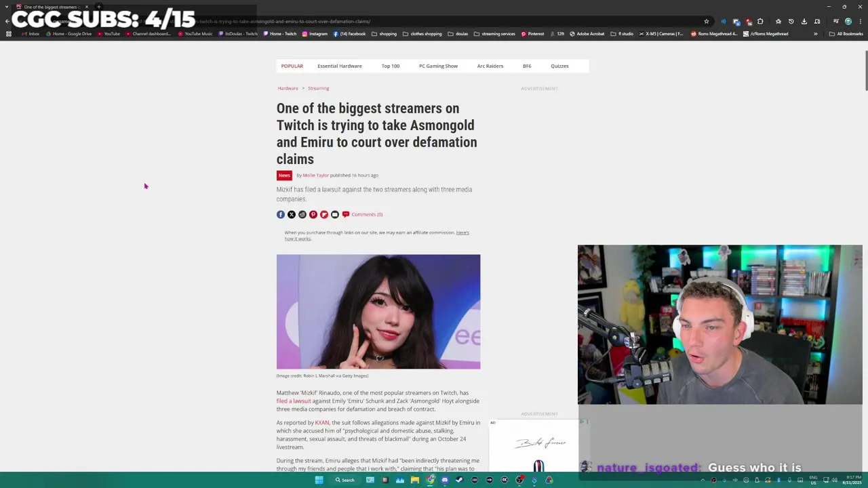
Task: Open PC Gaming Show nav item
Action: 438,66
